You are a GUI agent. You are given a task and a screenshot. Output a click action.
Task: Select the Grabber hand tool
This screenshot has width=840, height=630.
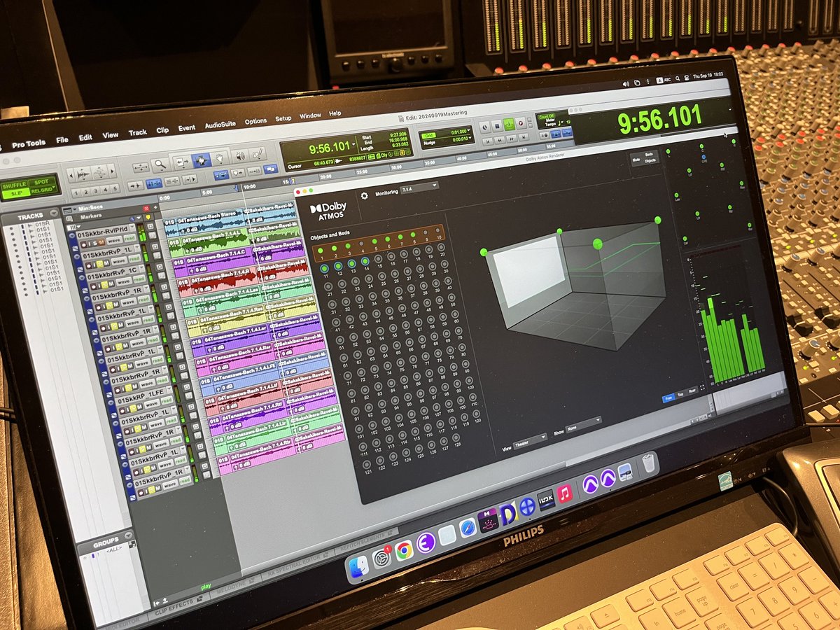(220, 159)
